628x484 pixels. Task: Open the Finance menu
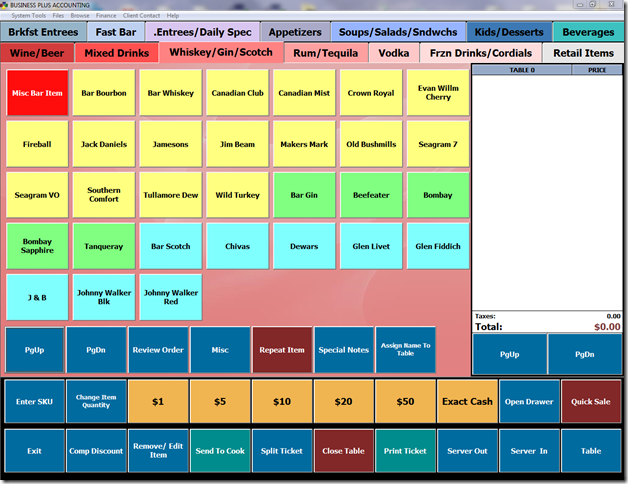click(106, 16)
